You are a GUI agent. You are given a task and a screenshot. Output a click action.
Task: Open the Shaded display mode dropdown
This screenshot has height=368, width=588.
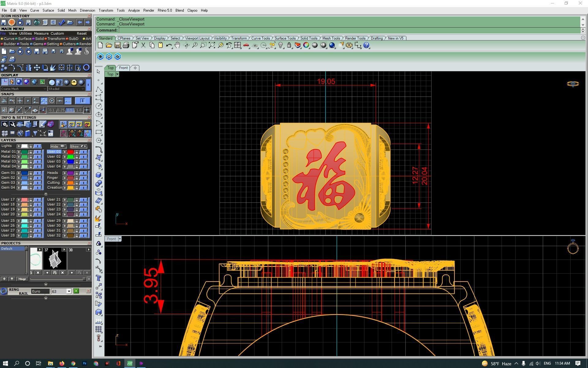pyautogui.click(x=66, y=89)
